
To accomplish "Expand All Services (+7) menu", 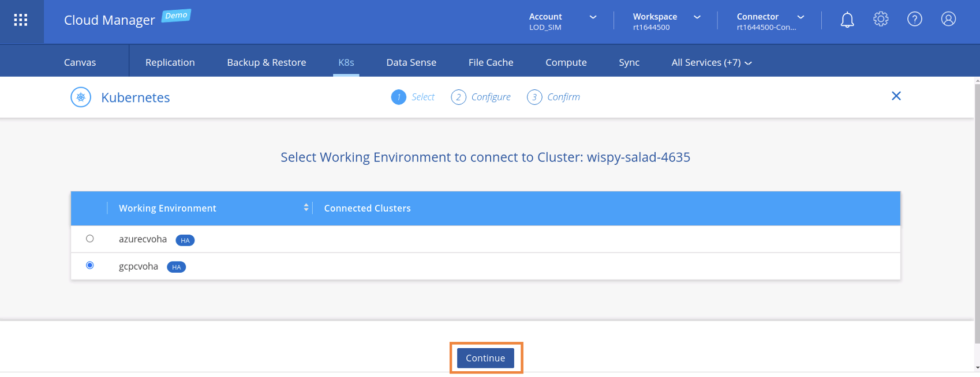I will click(712, 62).
